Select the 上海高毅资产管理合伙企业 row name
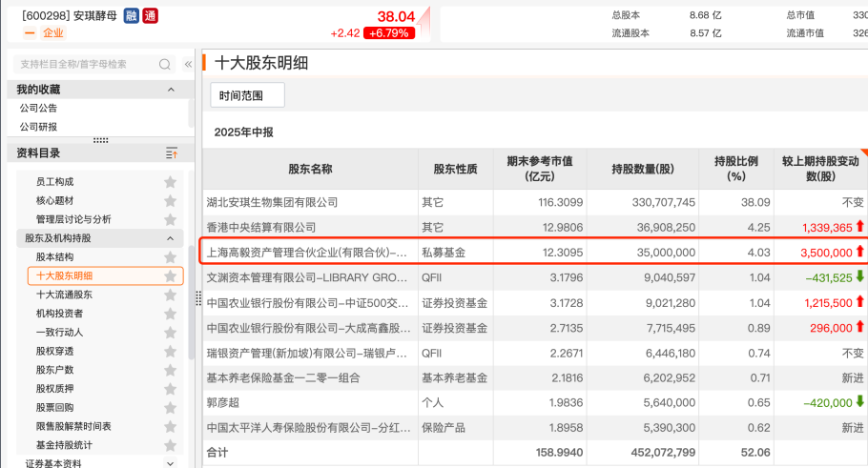 307,253
